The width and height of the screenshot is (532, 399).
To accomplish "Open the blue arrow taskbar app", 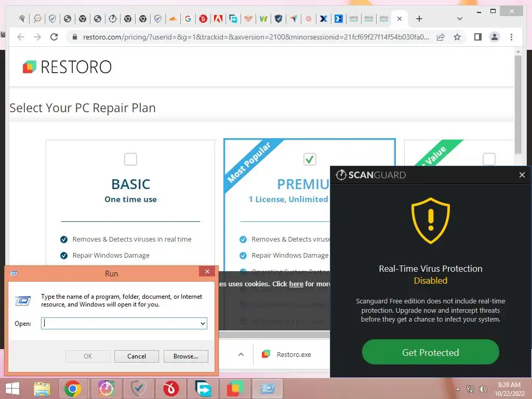I will (203, 389).
